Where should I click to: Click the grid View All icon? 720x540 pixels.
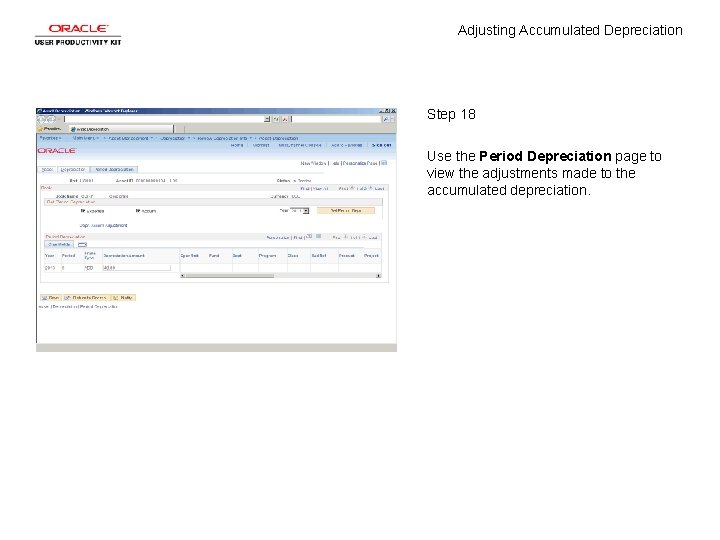pyautogui.click(x=309, y=236)
